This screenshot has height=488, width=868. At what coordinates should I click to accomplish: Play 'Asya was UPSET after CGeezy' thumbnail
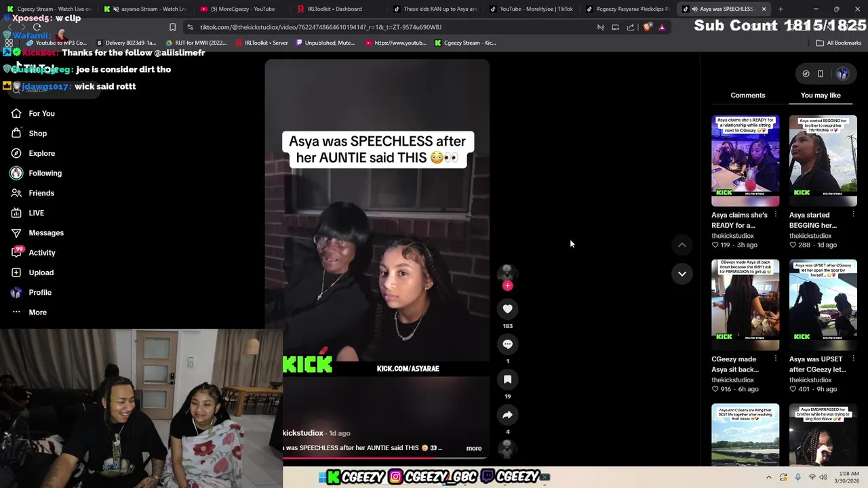[x=823, y=304]
